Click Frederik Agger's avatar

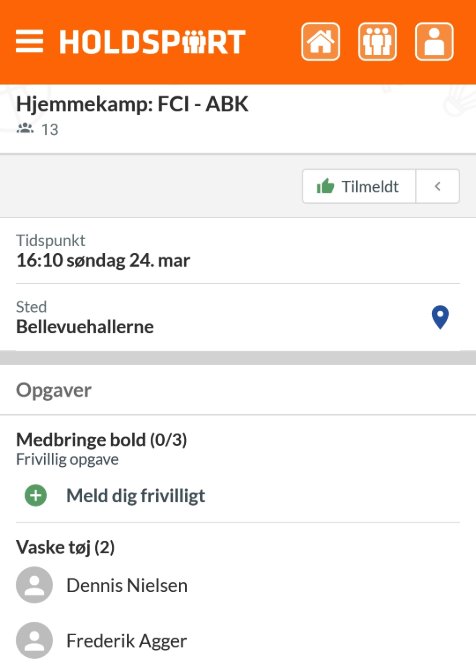tap(34, 640)
